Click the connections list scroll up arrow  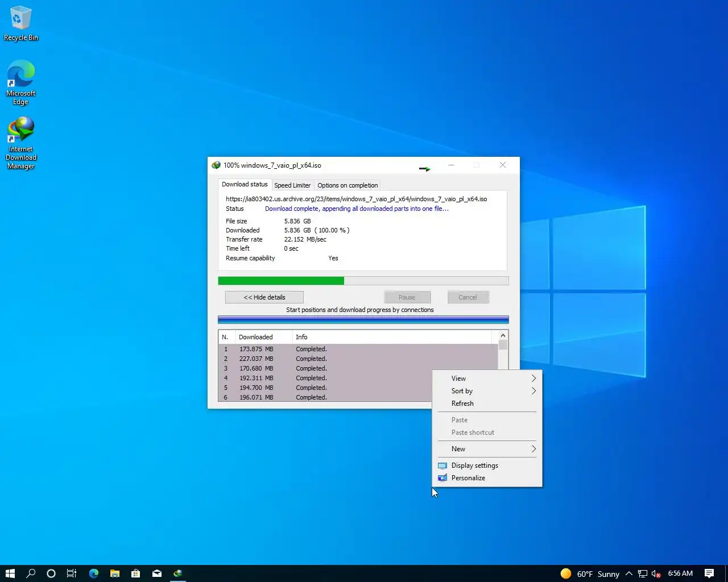503,336
